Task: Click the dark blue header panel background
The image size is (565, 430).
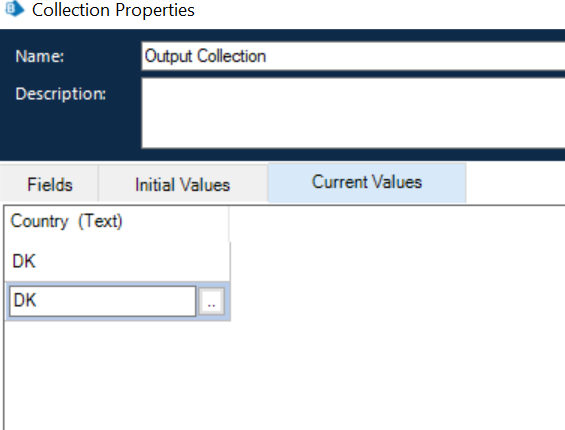Action: pos(68,126)
